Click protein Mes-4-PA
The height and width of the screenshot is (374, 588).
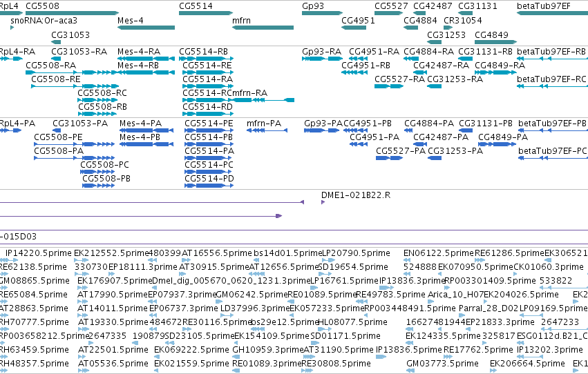(x=141, y=123)
